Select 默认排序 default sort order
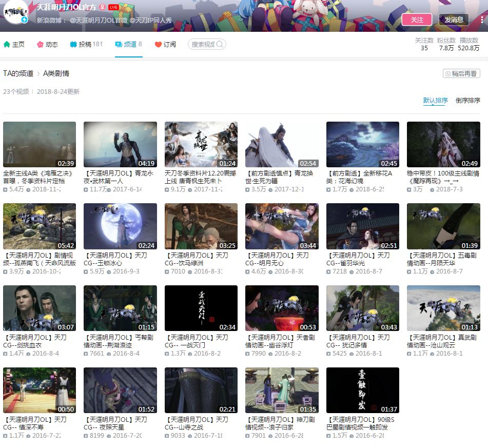Image resolution: width=488 pixels, height=448 pixels. click(435, 101)
